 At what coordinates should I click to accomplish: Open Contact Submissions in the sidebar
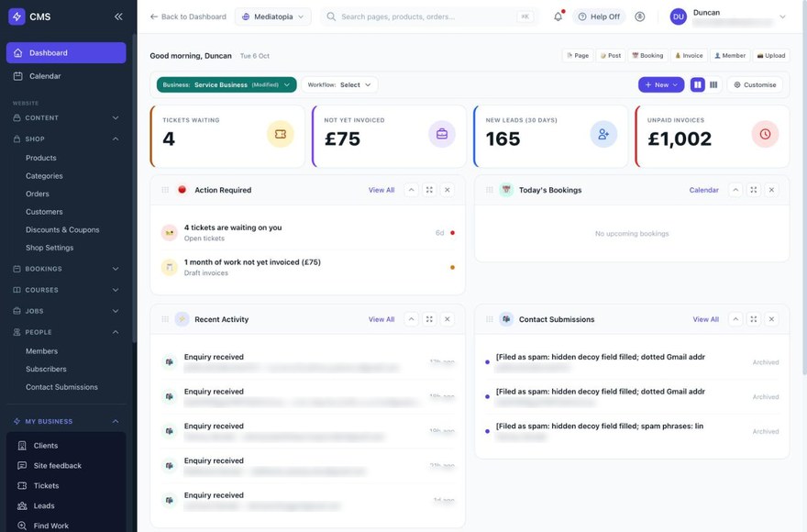click(x=61, y=387)
